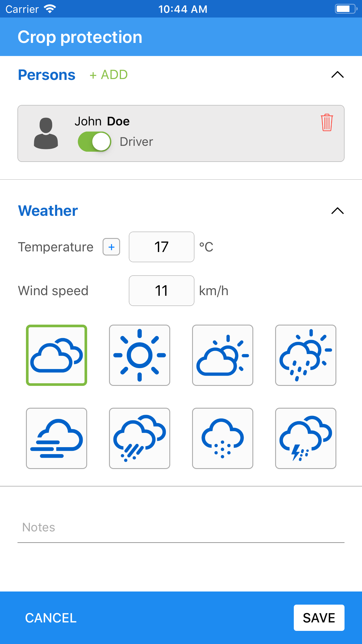Click the + ADD person link

click(x=109, y=75)
